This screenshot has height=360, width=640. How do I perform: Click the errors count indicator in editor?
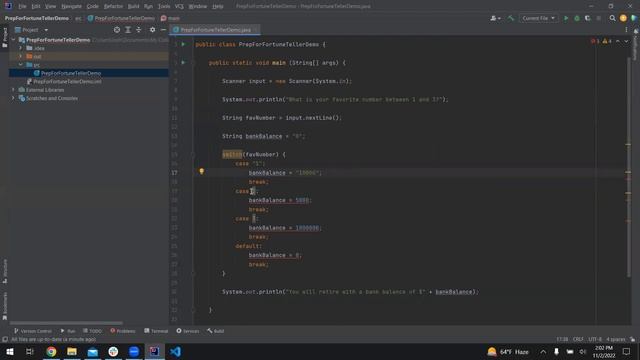pos(596,41)
